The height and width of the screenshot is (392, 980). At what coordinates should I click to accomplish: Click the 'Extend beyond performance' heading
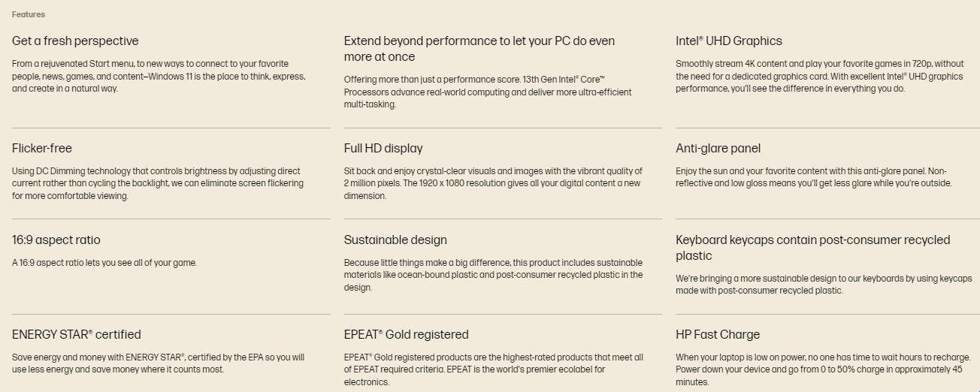[x=479, y=49]
